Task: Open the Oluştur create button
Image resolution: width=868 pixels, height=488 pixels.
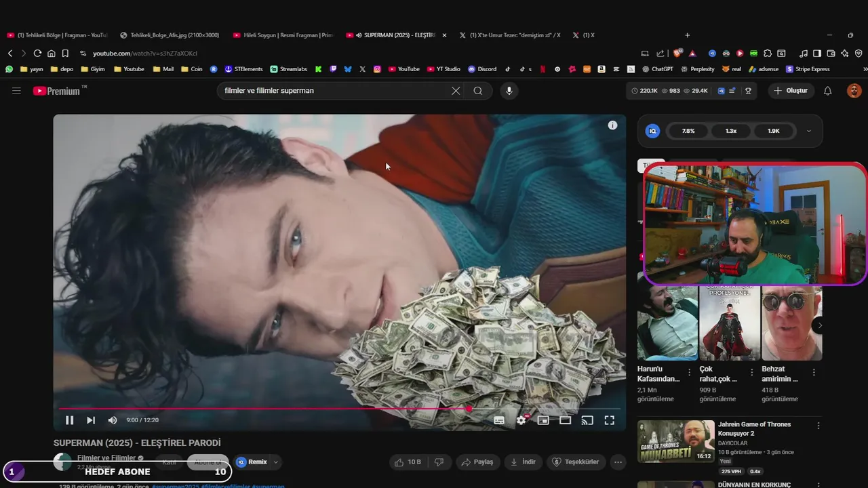Action: point(791,91)
